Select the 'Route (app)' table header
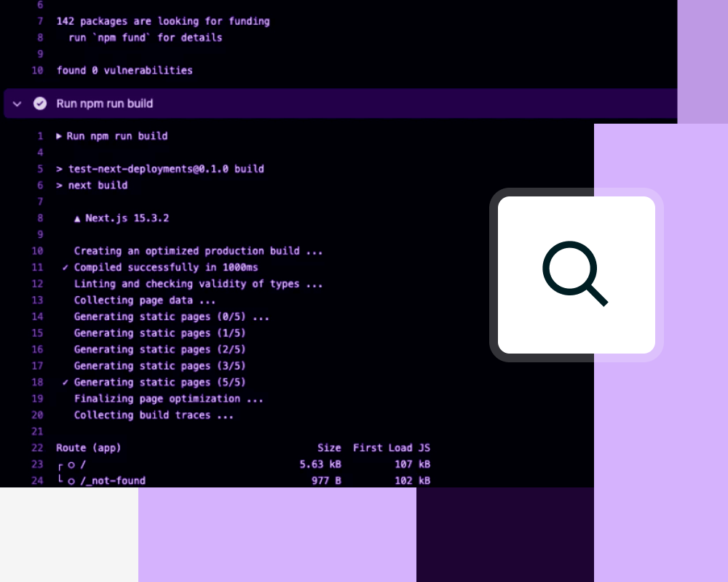The height and width of the screenshot is (582, 728). coord(89,448)
